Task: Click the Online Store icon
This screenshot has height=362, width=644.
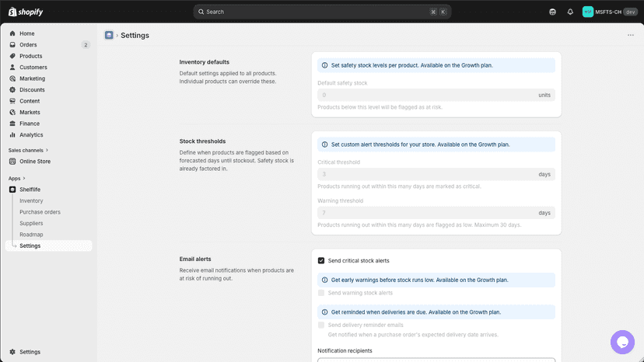Action: (12, 162)
